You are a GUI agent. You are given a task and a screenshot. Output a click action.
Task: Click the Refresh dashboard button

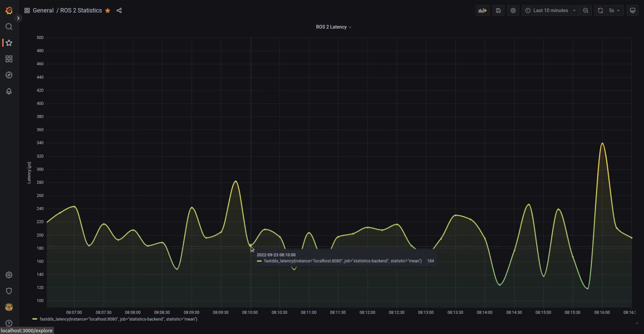coord(600,10)
